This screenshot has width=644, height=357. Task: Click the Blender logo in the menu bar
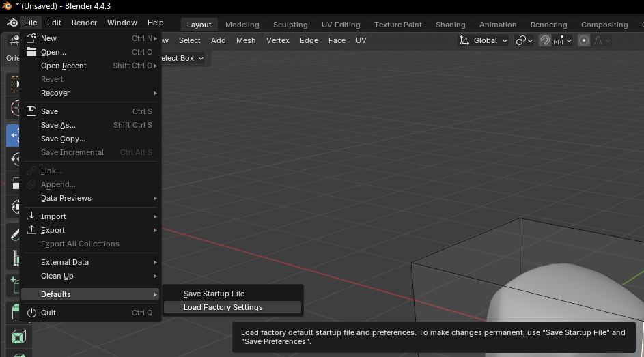coord(12,23)
